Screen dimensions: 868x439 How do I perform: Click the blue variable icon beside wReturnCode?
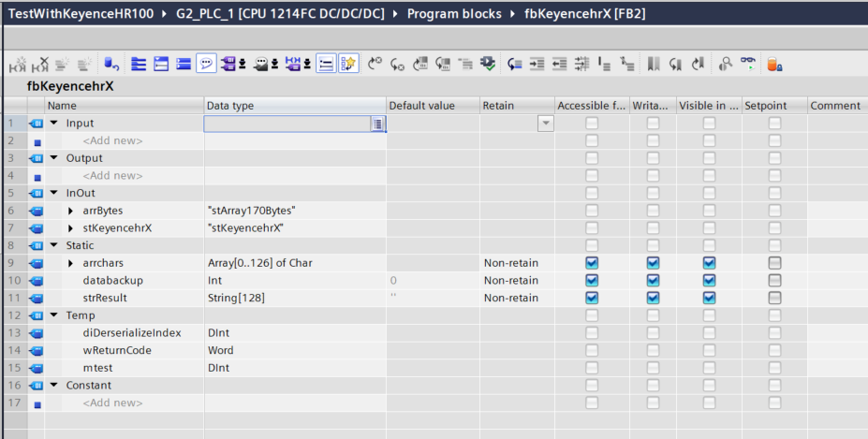pos(36,350)
